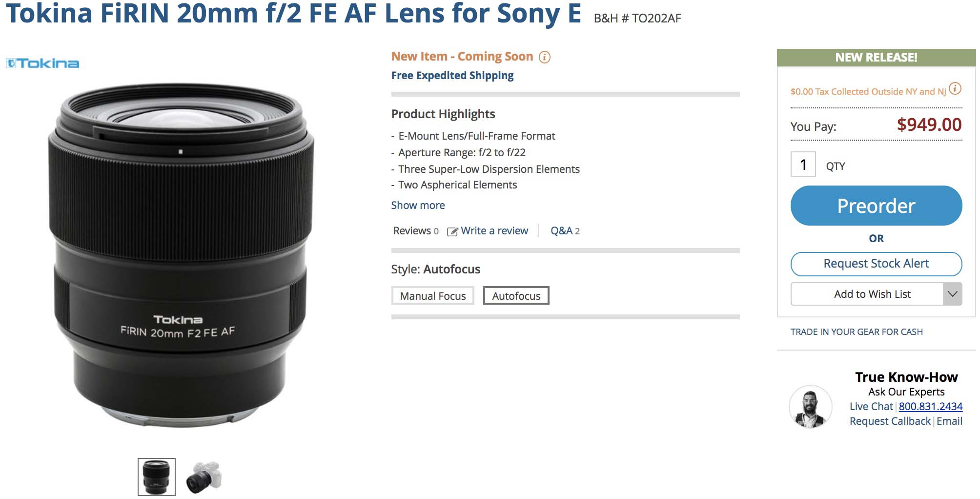980x499 pixels.
Task: Expand Show more product highlights
Action: (418, 205)
